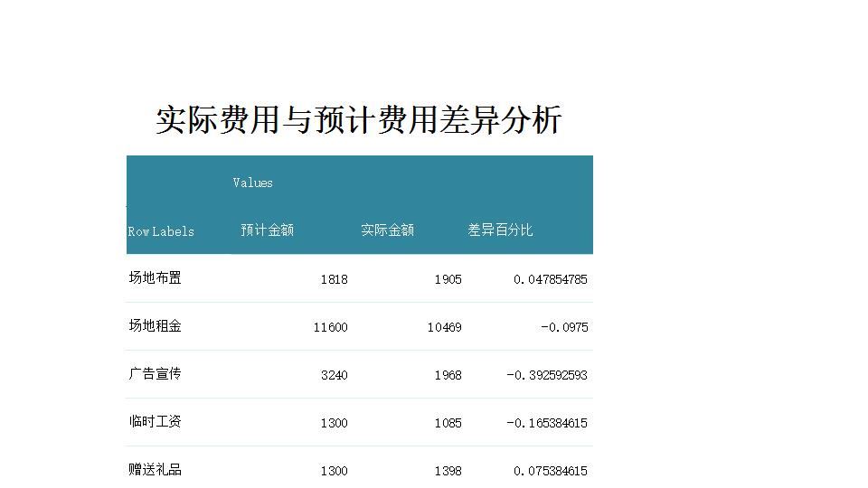Image resolution: width=868 pixels, height=488 pixels.
Task: Select value 1905 in 场地布置 row
Action: coord(448,279)
